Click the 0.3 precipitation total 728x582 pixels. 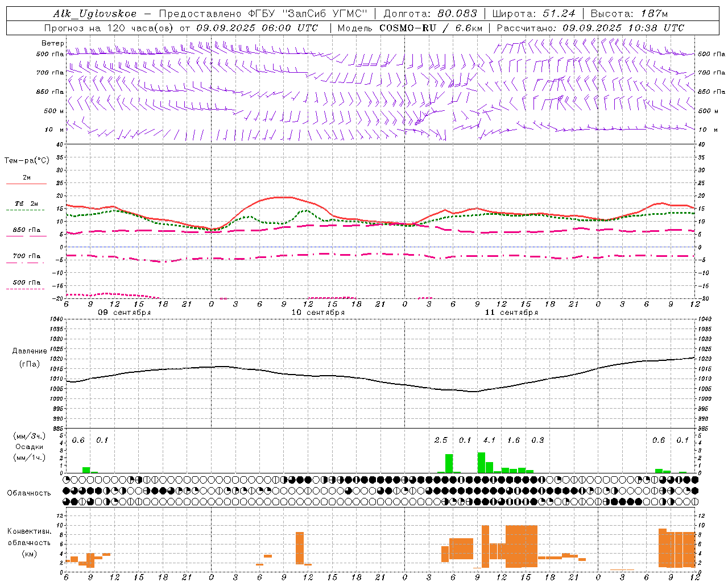(537, 440)
